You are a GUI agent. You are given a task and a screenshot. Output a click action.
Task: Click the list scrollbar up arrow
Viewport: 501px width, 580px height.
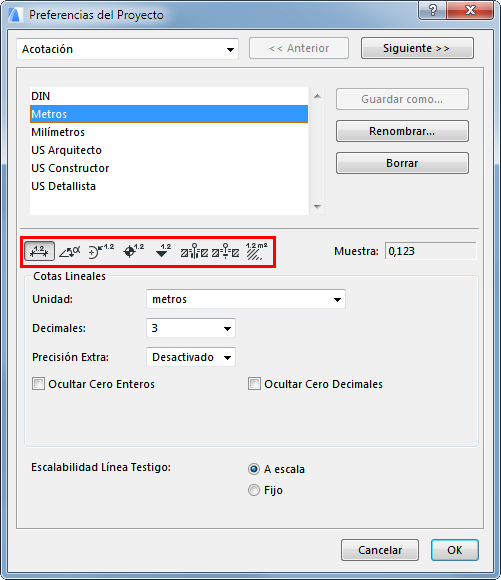[317, 96]
